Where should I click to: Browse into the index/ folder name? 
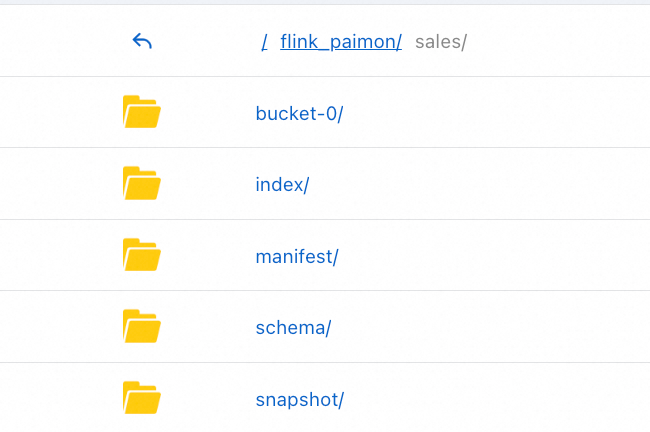coord(282,185)
